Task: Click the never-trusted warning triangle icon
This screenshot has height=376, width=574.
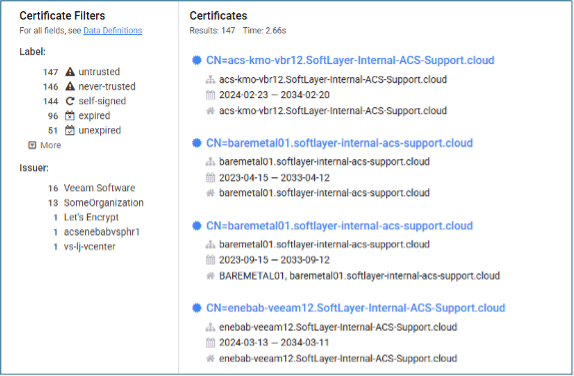Action: coord(70,86)
